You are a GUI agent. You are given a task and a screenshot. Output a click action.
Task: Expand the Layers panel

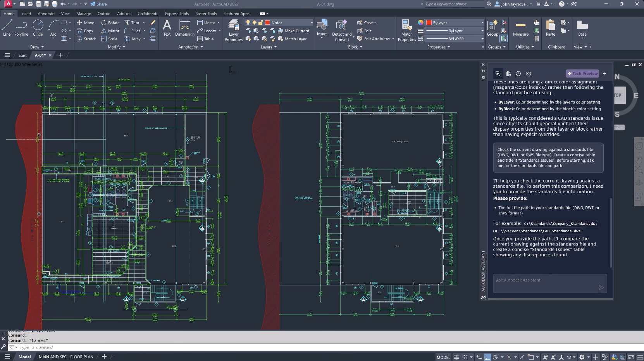[x=269, y=47]
